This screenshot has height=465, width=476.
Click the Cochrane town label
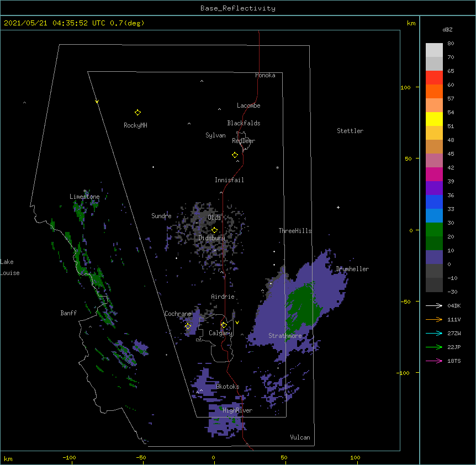click(x=178, y=314)
